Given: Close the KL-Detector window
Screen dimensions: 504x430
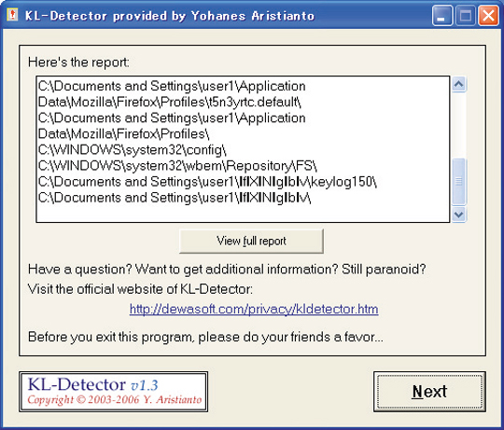Looking at the screenshot, I should click(x=488, y=16).
